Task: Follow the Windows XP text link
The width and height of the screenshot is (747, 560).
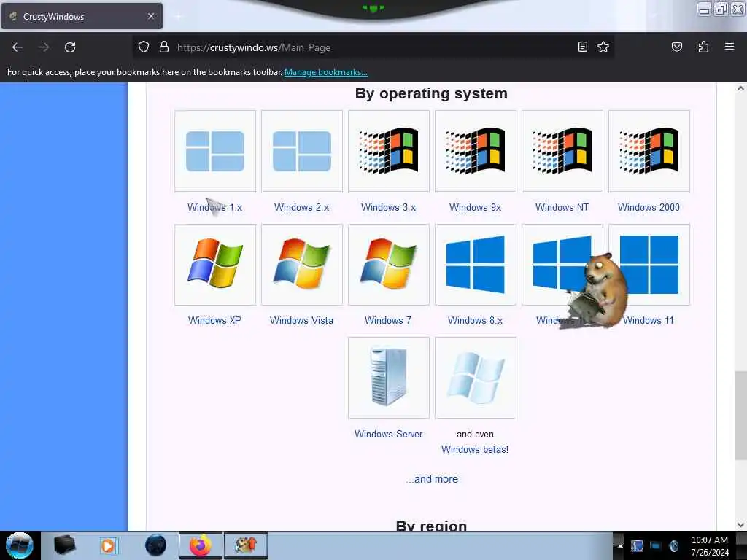Action: 215,320
